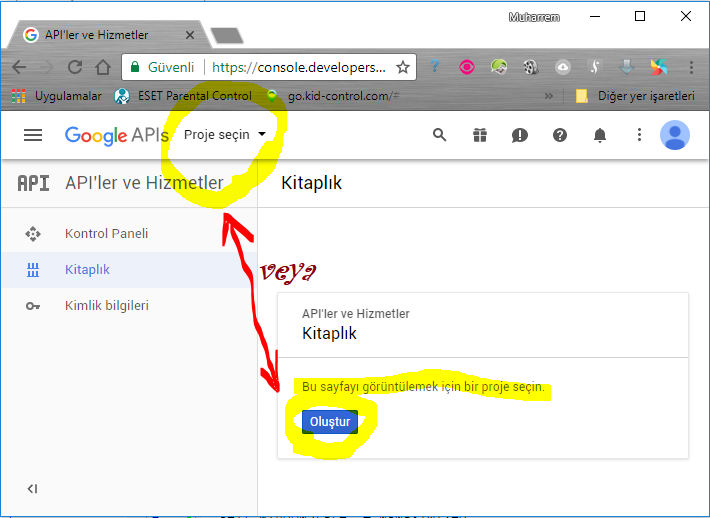Open the three-dot more options menu in Google header
Image resolution: width=710 pixels, height=518 pixels.
point(639,134)
